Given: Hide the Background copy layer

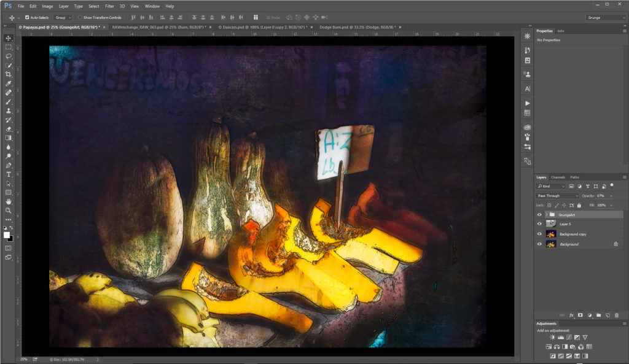Looking at the screenshot, I should pos(541,234).
